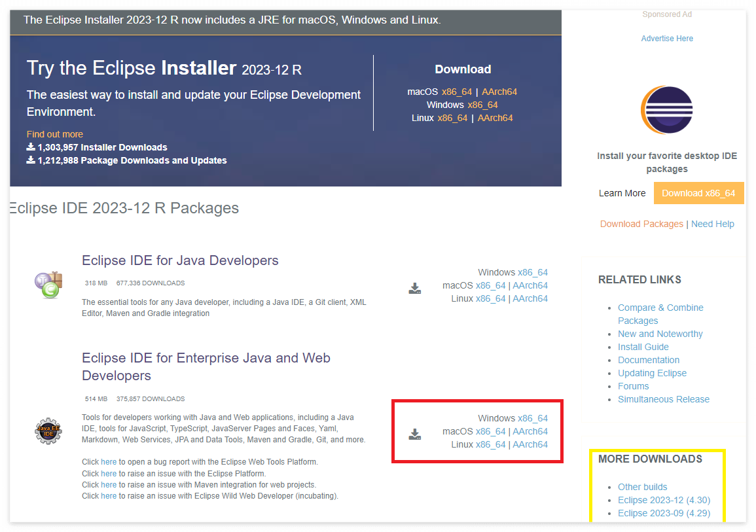Click the Java Developers package icon
The image size is (756, 532).
tap(48, 285)
